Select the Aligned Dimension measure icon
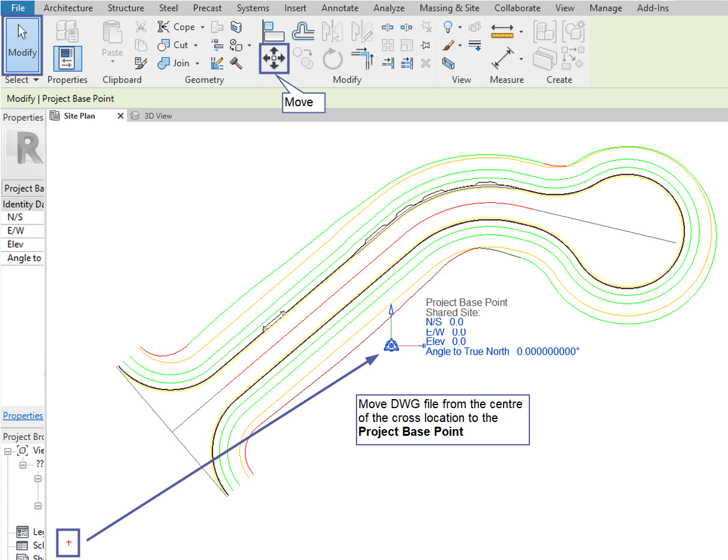The image size is (728, 560). 502,59
